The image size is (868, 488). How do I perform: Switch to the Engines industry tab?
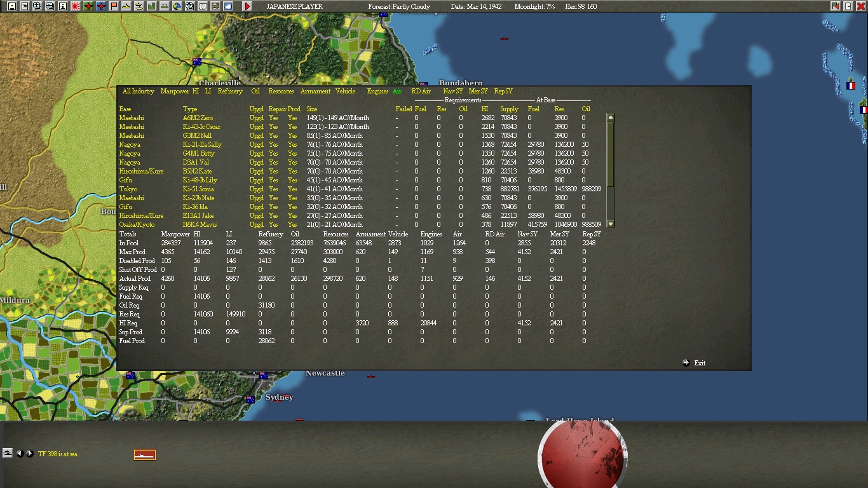(378, 91)
